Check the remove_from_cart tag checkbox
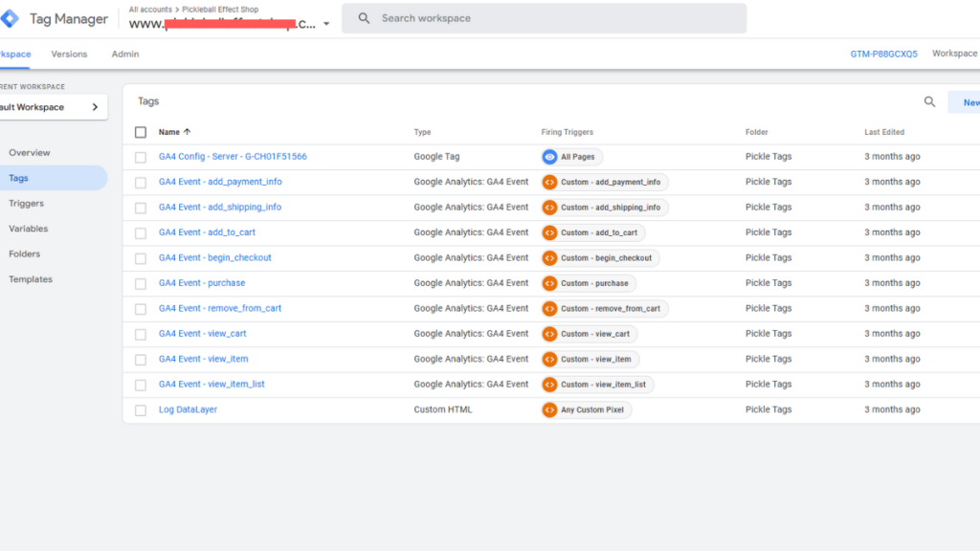980x551 pixels. [141, 309]
